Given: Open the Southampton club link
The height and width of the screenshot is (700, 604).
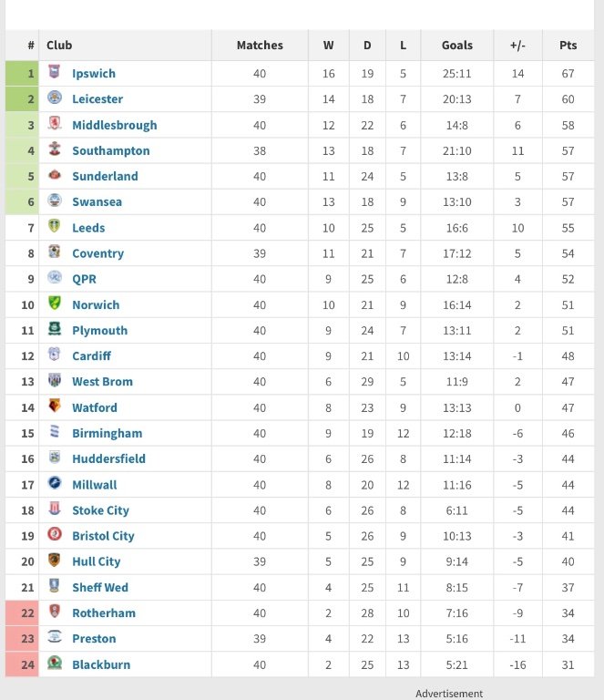Looking at the screenshot, I should click(x=111, y=151).
